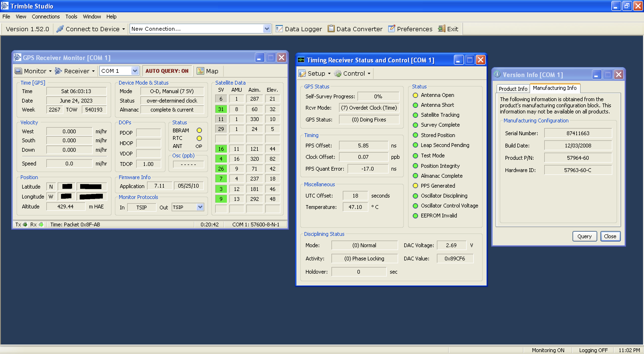This screenshot has height=354, width=644.
Task: Click the Serial Number field 87411663
Action: pyautogui.click(x=578, y=133)
